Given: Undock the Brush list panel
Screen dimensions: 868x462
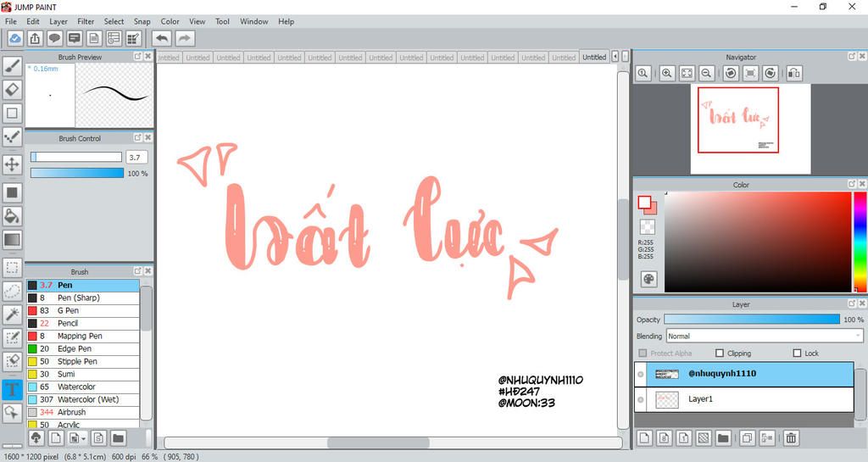Looking at the screenshot, I should [x=137, y=271].
